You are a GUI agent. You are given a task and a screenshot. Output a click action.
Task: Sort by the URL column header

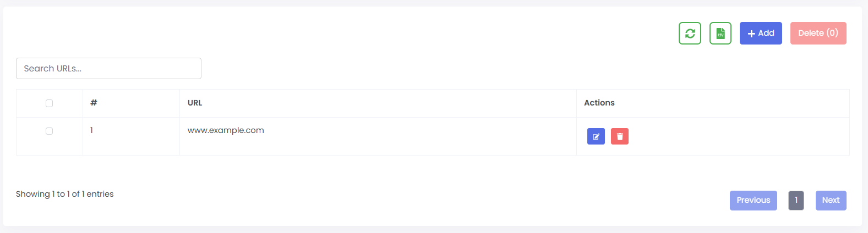point(195,103)
